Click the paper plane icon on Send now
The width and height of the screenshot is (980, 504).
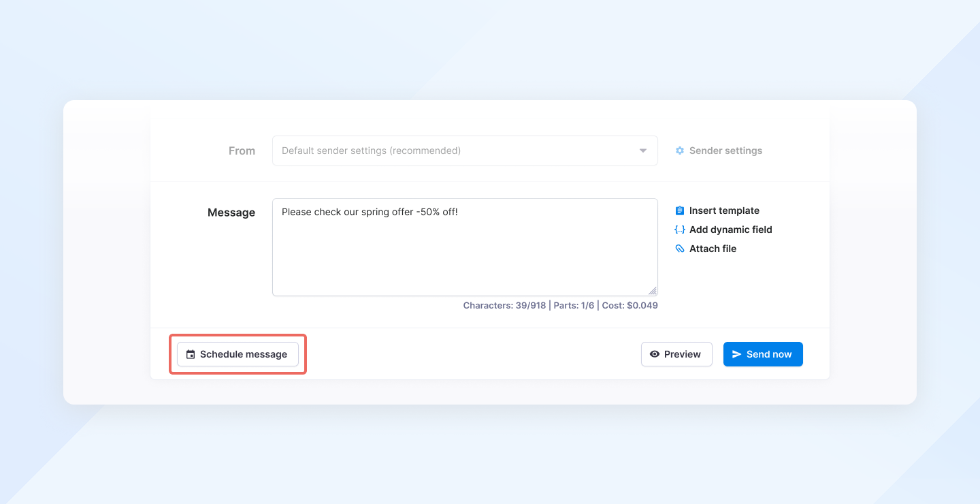click(736, 354)
